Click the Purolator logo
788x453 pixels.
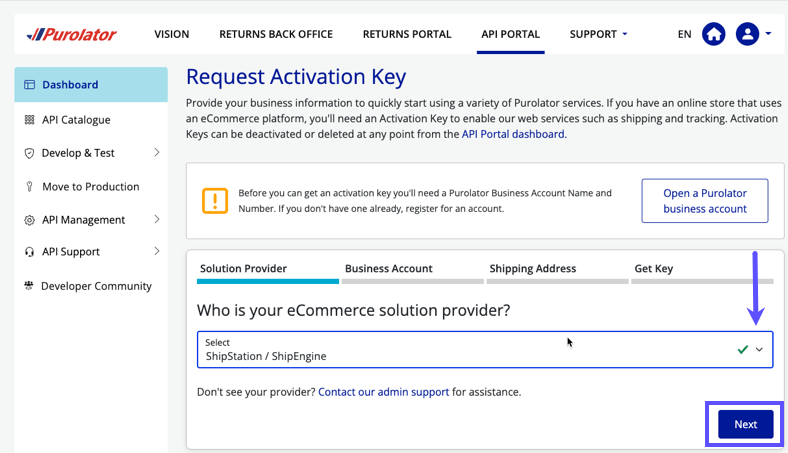tap(72, 34)
